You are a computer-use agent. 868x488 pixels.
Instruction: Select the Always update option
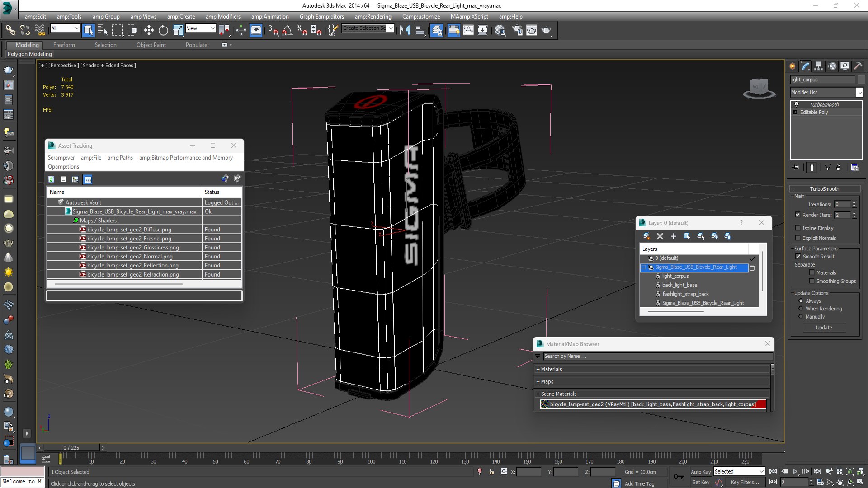point(801,301)
